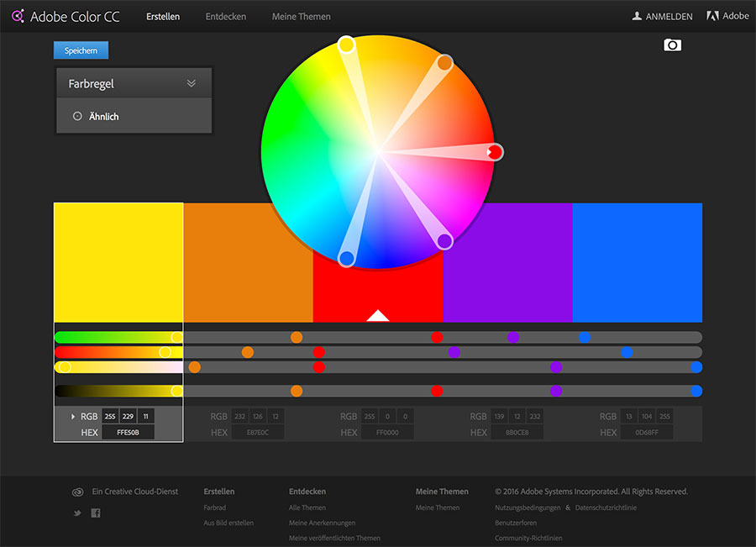The width and height of the screenshot is (756, 547).
Task: Switch to Meine Themen tab
Action: click(x=301, y=16)
